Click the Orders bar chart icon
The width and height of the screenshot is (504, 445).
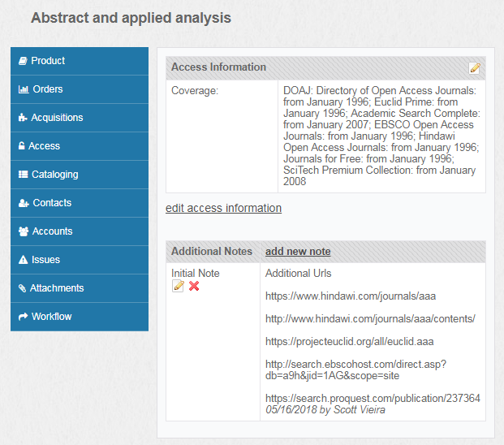[x=24, y=89]
